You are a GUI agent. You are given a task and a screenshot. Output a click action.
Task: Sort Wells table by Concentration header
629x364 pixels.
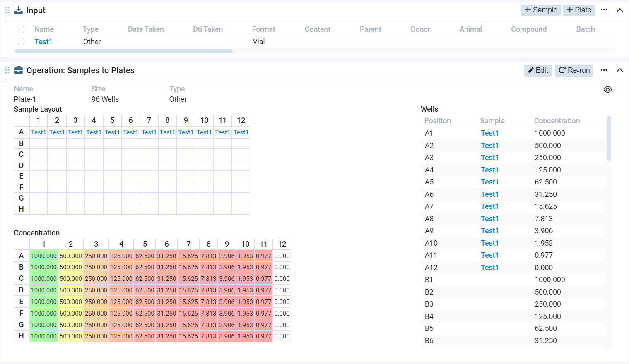tap(557, 121)
